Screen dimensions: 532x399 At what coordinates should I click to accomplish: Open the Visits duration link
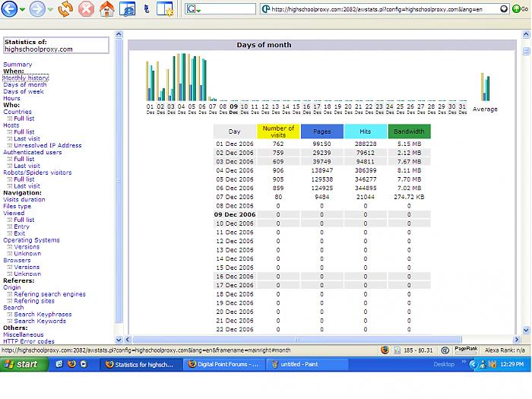point(24,200)
